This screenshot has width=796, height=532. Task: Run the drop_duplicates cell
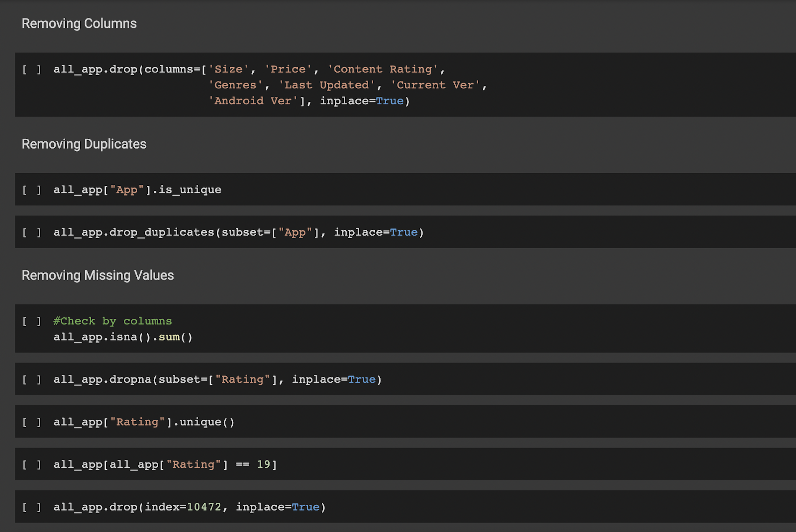pos(31,233)
